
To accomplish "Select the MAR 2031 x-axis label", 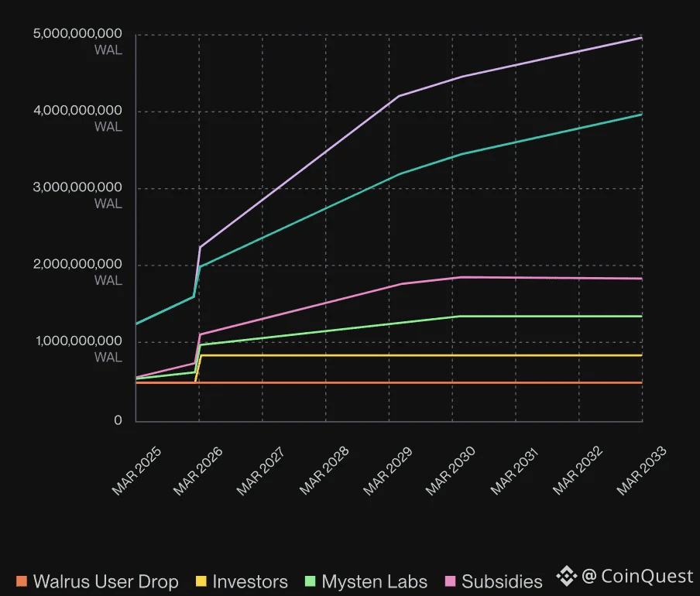I will click(x=513, y=471).
